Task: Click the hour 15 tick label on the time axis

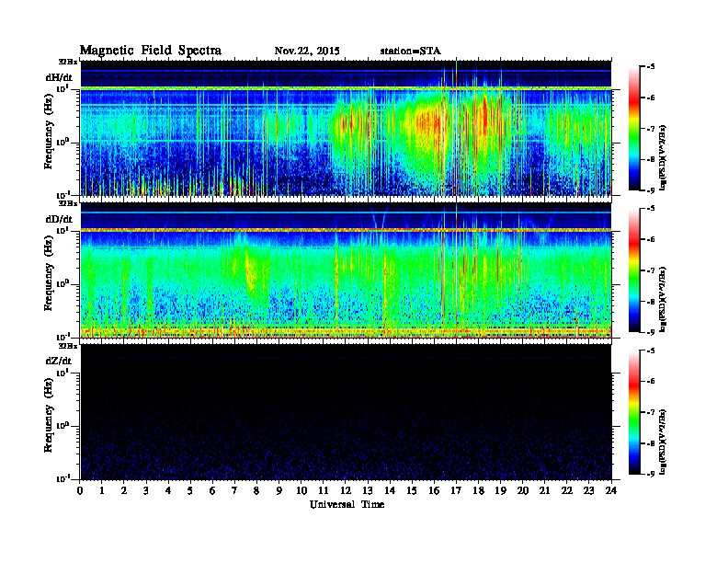Action: coord(412,490)
